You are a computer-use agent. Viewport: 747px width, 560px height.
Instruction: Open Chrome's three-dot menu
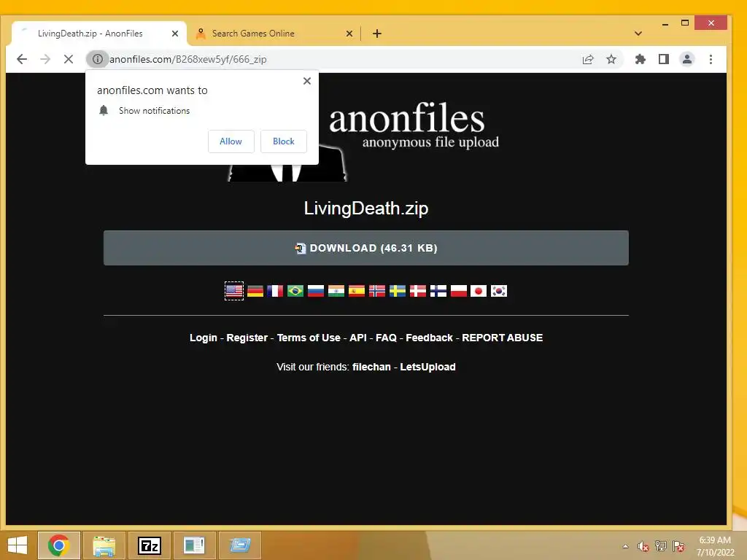click(711, 59)
